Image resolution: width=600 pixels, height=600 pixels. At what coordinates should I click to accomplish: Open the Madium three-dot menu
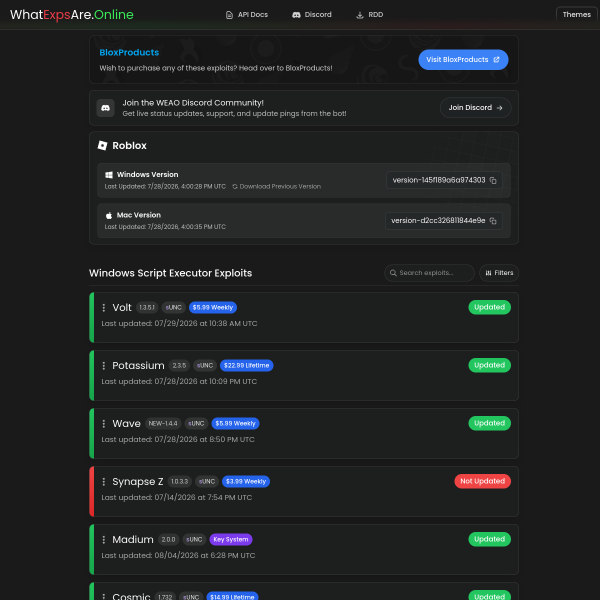click(104, 540)
